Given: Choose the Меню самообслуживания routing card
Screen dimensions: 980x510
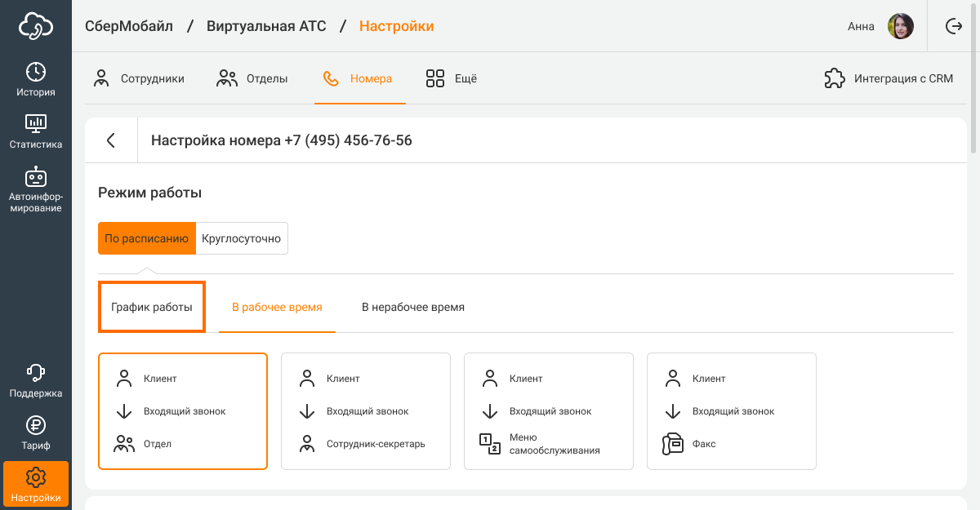Looking at the screenshot, I should (549, 411).
